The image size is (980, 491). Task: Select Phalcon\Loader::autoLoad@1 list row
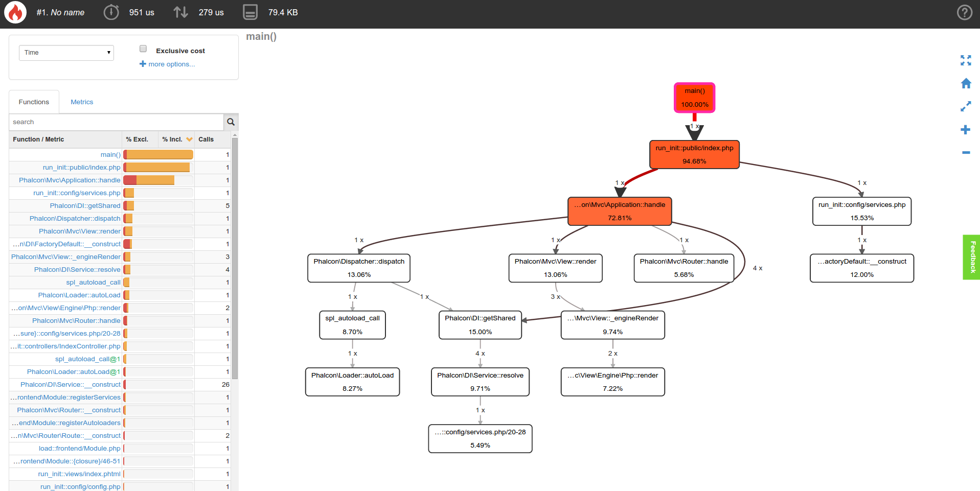(120, 372)
